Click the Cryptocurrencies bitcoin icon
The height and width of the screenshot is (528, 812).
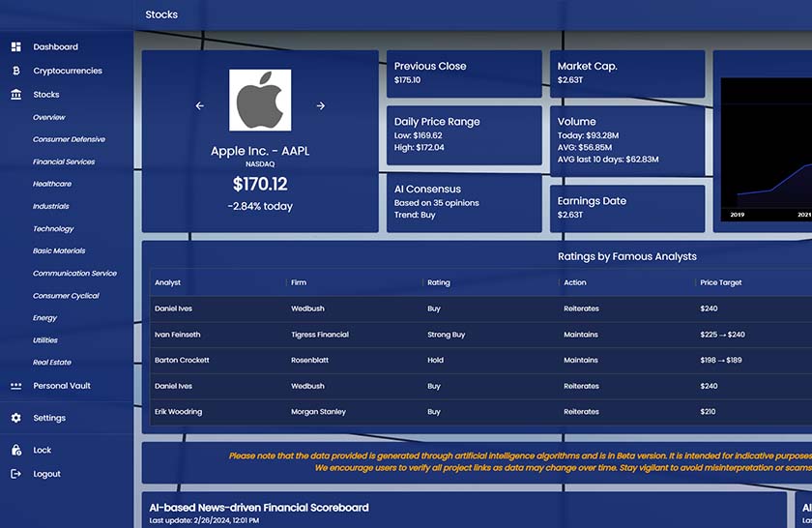(16, 71)
